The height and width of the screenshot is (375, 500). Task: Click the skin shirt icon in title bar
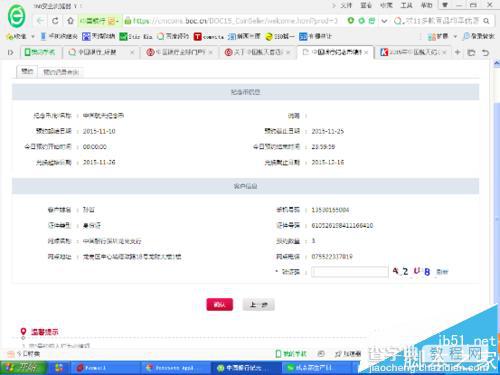click(x=445, y=5)
